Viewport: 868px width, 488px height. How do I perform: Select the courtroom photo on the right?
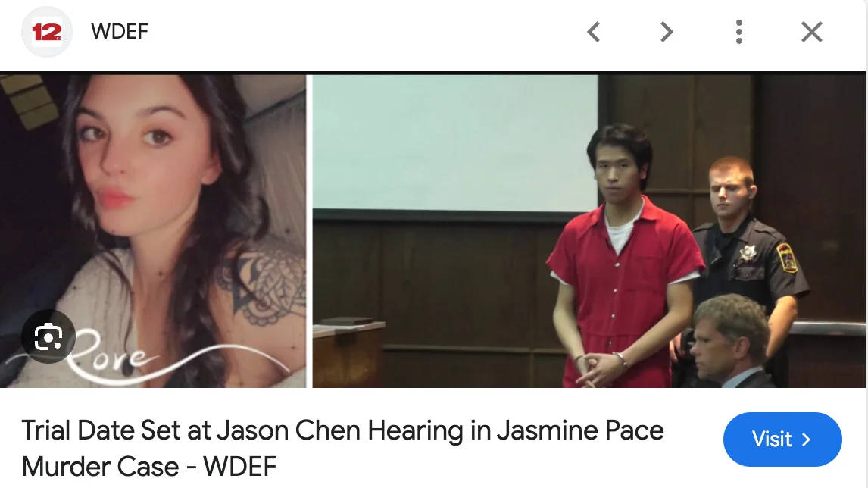click(589, 231)
